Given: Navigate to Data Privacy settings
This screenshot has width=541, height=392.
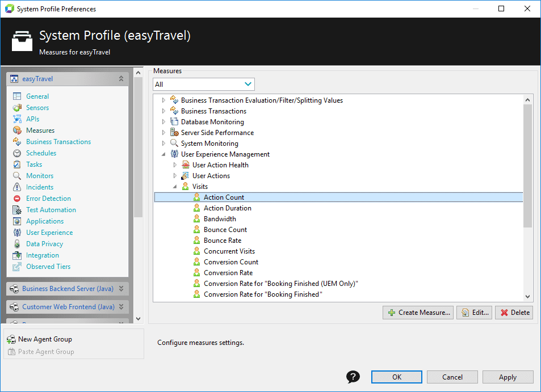Looking at the screenshot, I should click(x=44, y=244).
